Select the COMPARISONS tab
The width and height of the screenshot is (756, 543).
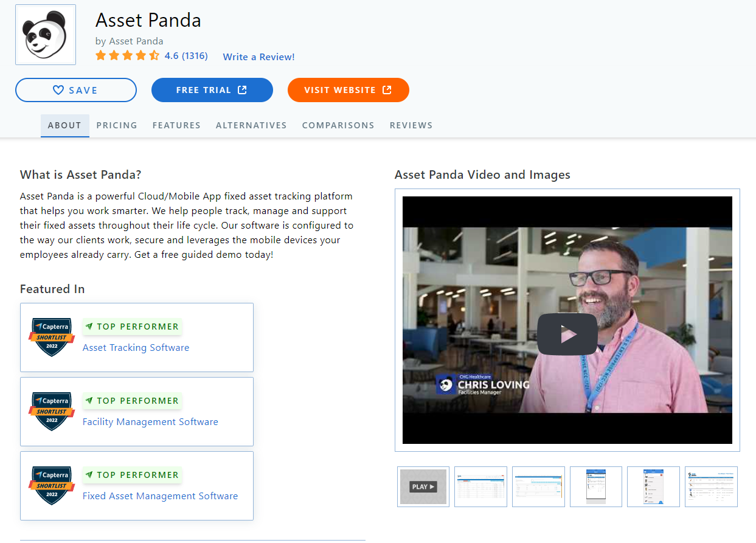(x=338, y=125)
